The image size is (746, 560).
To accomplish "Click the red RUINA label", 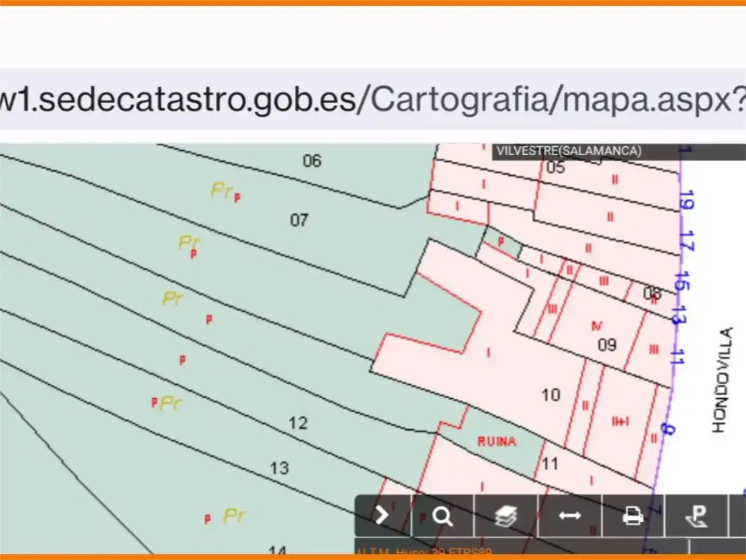I will pyautogui.click(x=497, y=442).
